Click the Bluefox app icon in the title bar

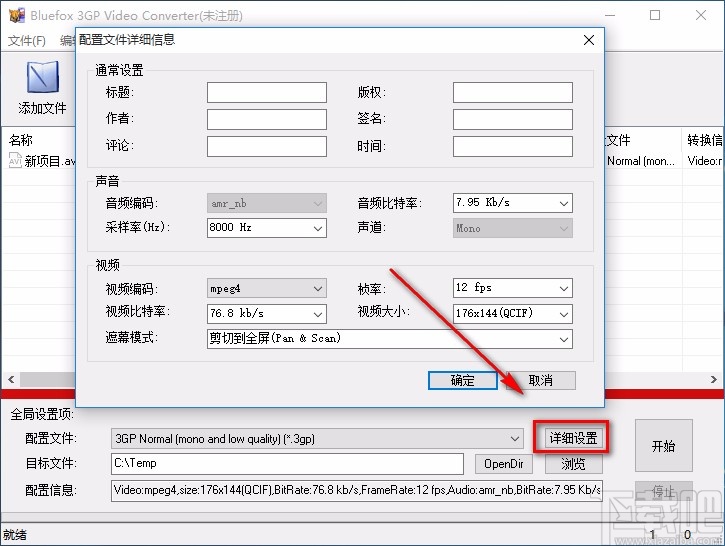pyautogui.click(x=16, y=15)
